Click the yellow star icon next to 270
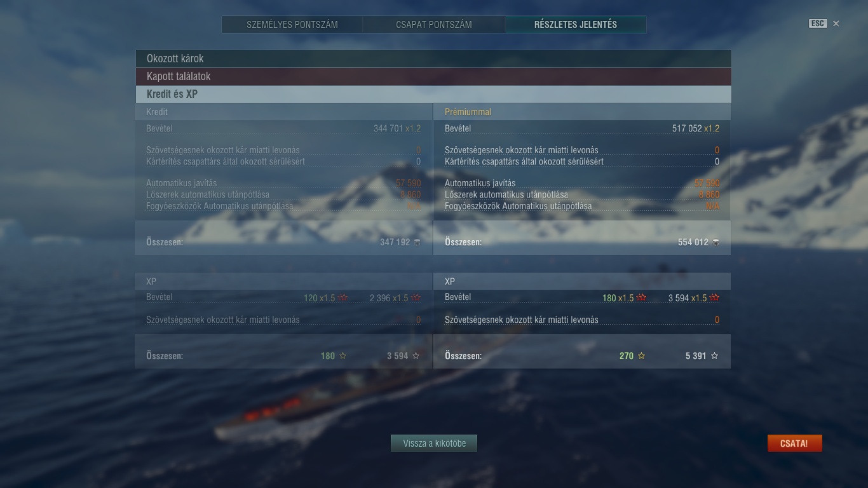This screenshot has width=868, height=488. pyautogui.click(x=641, y=356)
